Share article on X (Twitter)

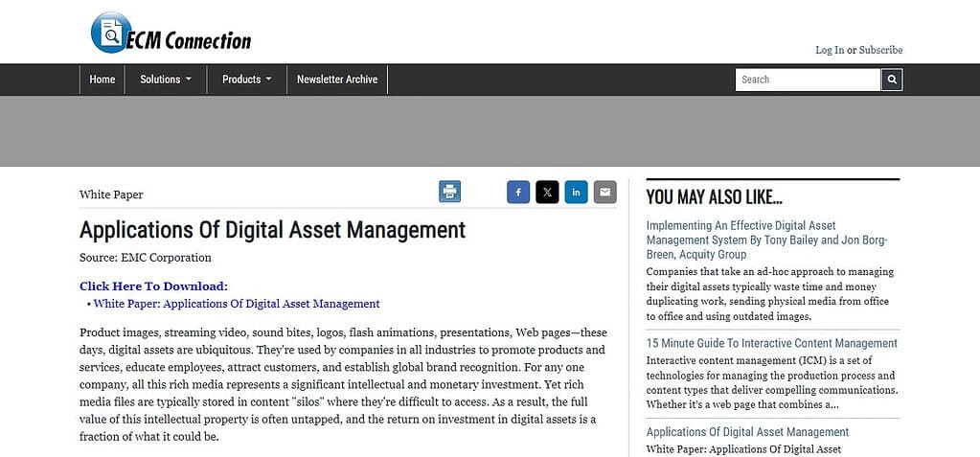[x=547, y=192]
